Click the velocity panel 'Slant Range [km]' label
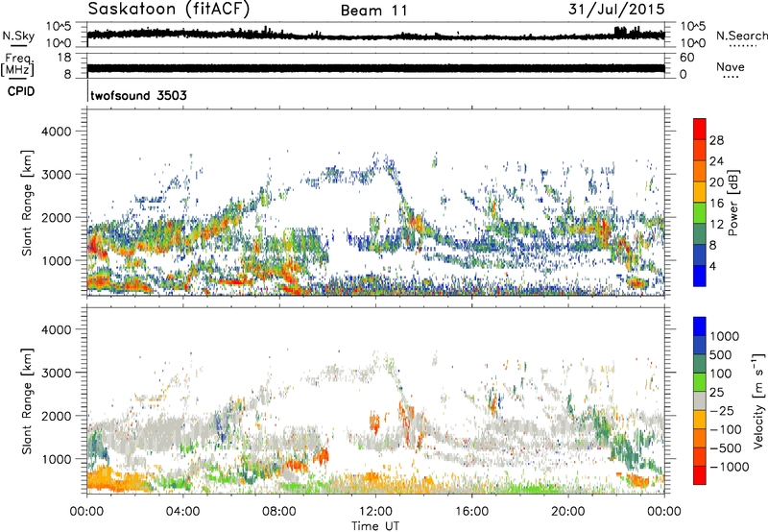768x532 pixels. coord(28,400)
